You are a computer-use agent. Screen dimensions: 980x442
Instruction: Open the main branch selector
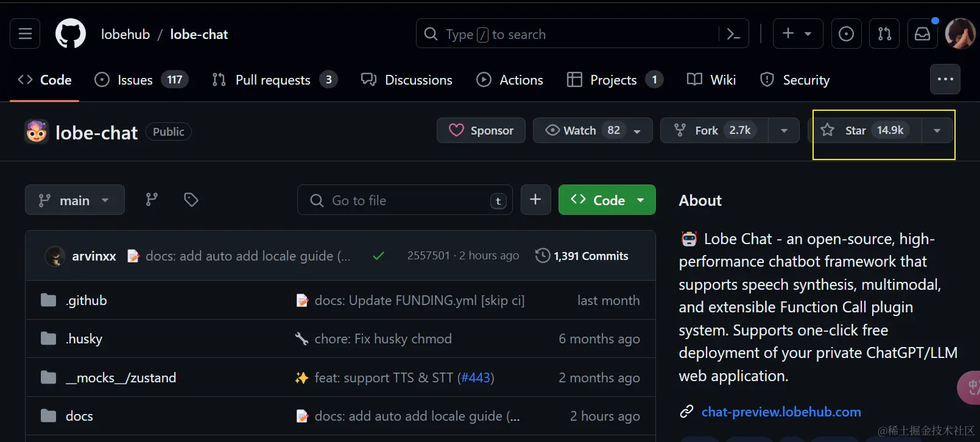(75, 200)
